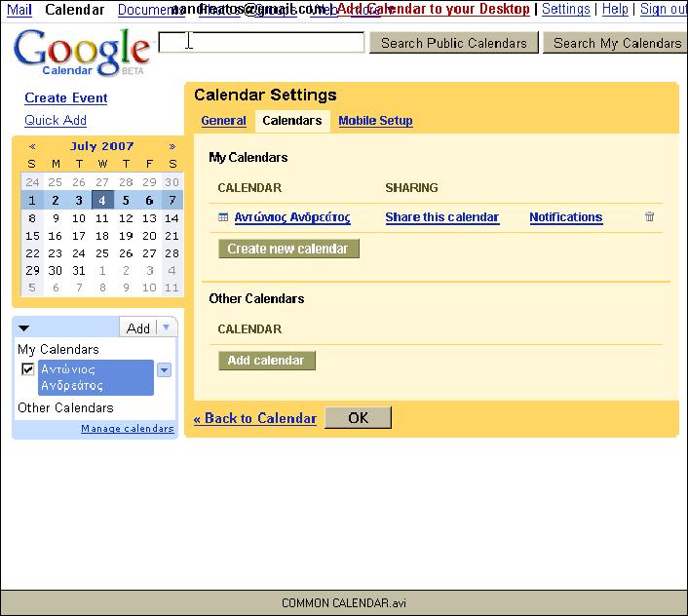
Task: Open the Αντώνιος Ανδρεάτος calendar options dropdown
Action: click(165, 369)
